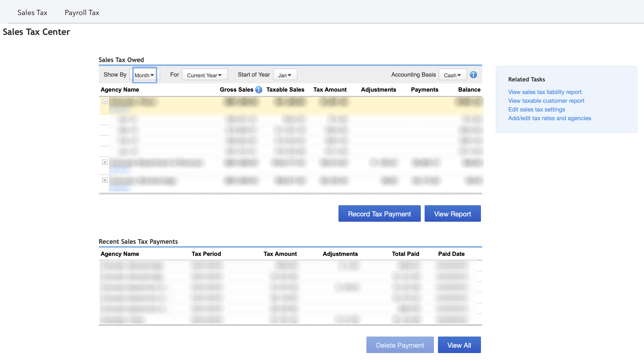Expand the last agency row in Sales Tax Owed
The height and width of the screenshot is (362, 644).
point(105,180)
